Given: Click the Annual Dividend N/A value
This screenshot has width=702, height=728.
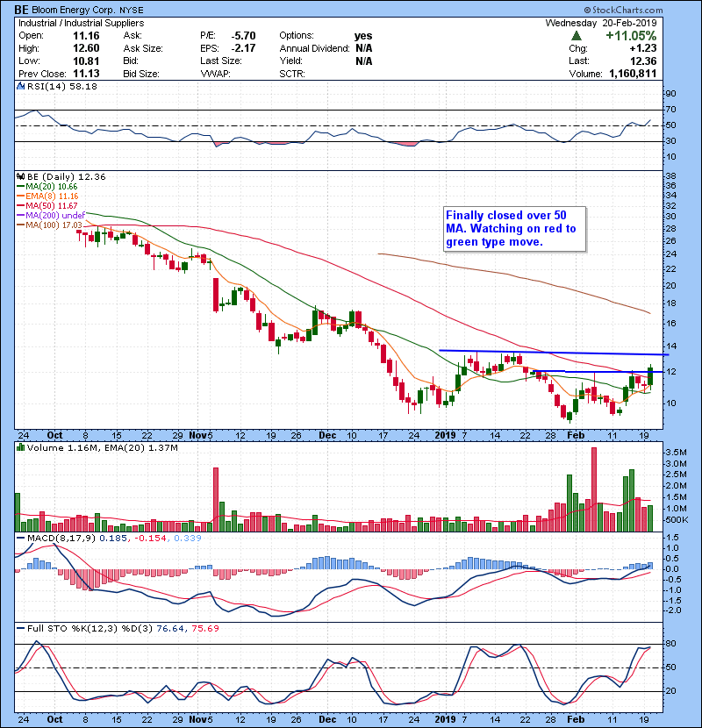Looking at the screenshot, I should pyautogui.click(x=364, y=48).
